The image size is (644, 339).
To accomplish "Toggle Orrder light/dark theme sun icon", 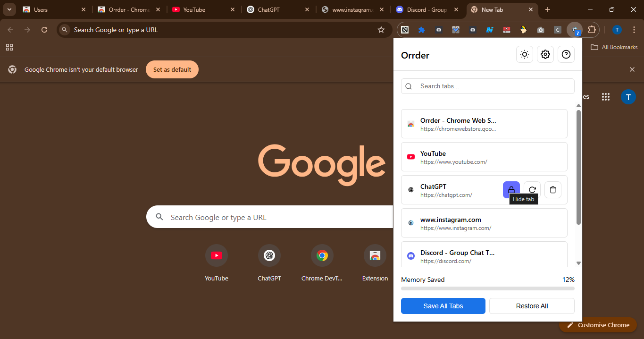I will (525, 55).
